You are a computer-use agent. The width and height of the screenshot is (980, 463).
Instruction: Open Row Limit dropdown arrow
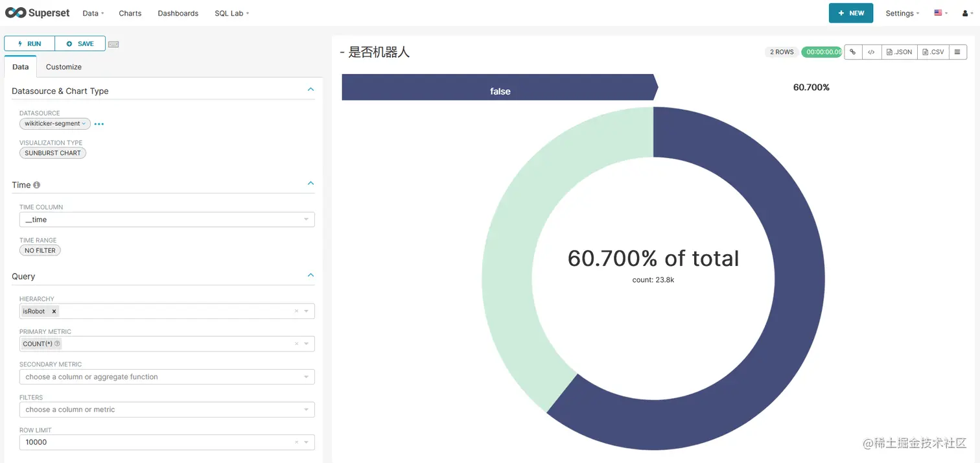coord(307,442)
